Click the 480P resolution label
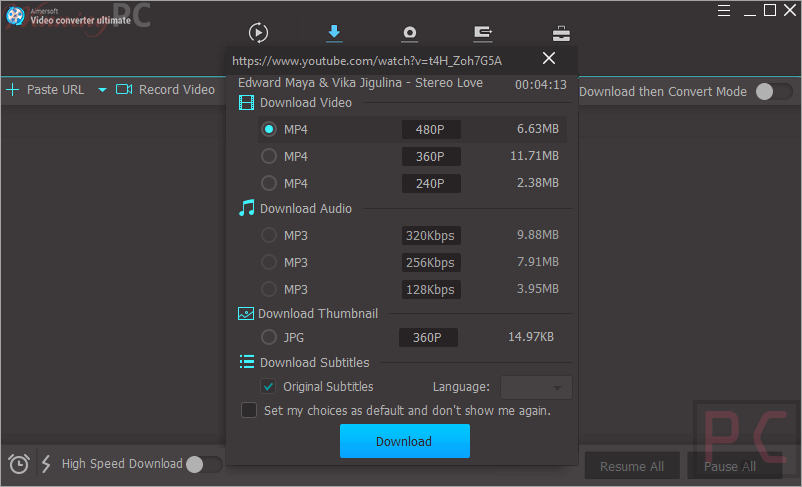802x487 pixels. pos(431,129)
